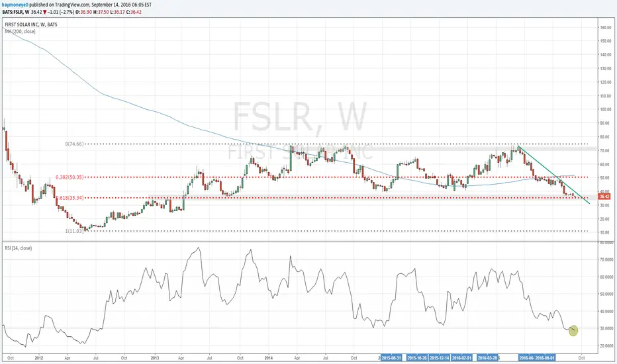Open the haymoneye0 author link
The height and width of the screenshot is (364, 617).
15,5
